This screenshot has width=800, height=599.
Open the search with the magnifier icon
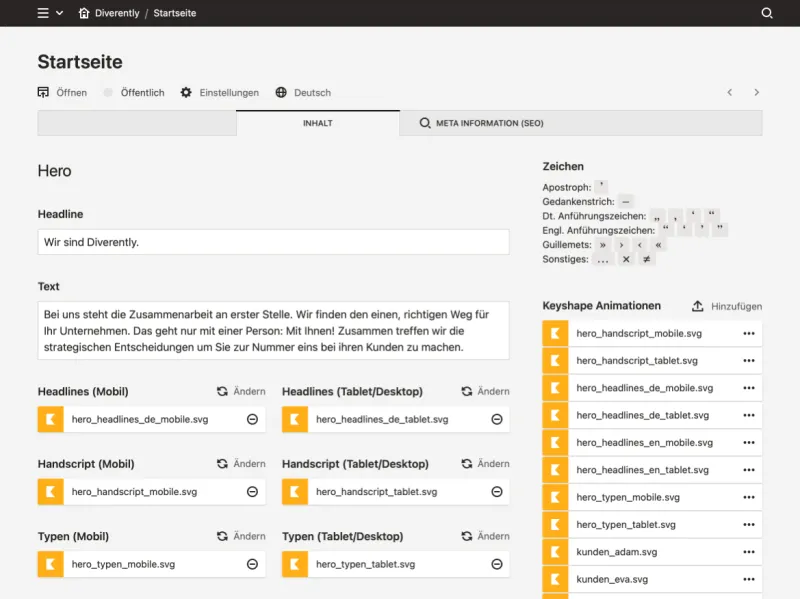[766, 13]
